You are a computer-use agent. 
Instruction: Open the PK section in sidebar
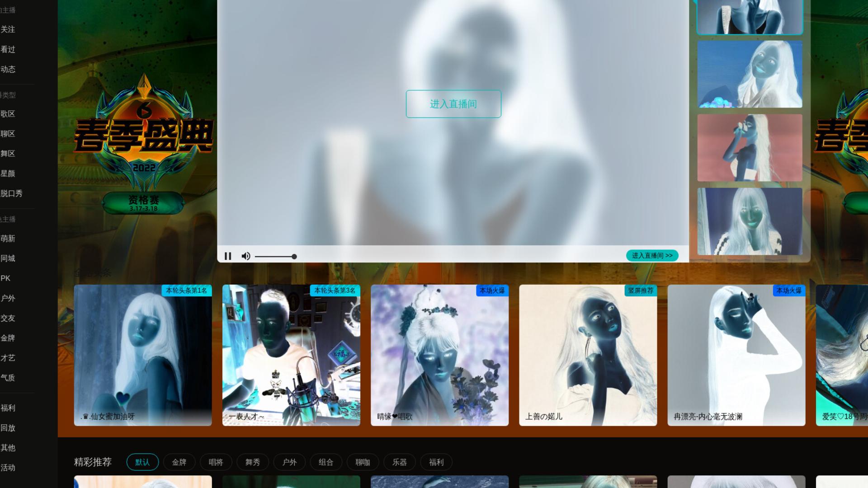point(5,278)
